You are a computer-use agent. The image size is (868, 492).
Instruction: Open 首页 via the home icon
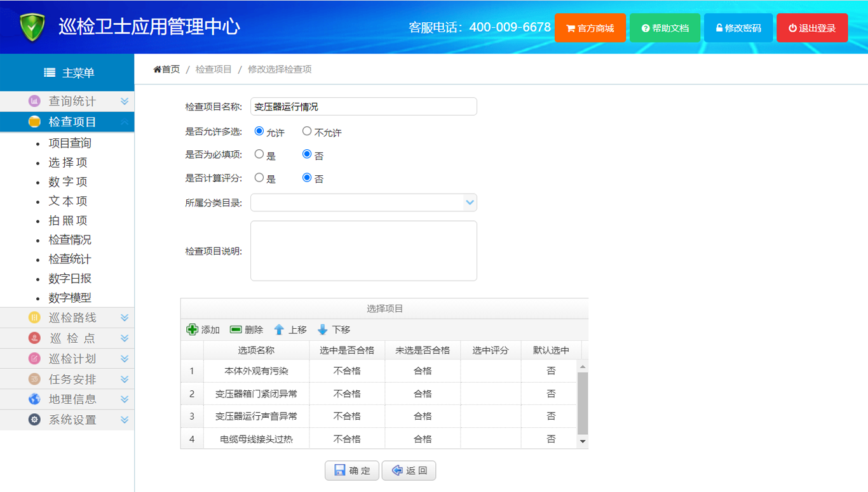click(x=158, y=69)
